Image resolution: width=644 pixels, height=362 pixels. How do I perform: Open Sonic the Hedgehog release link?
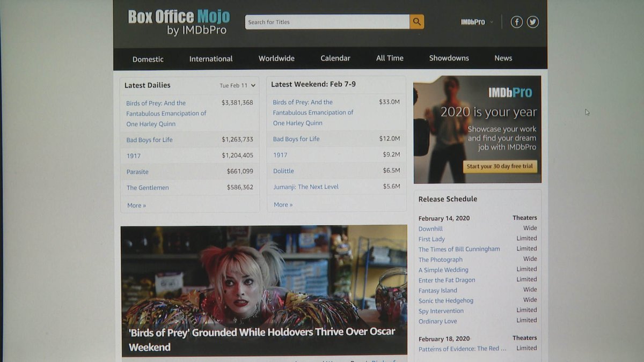tap(446, 301)
